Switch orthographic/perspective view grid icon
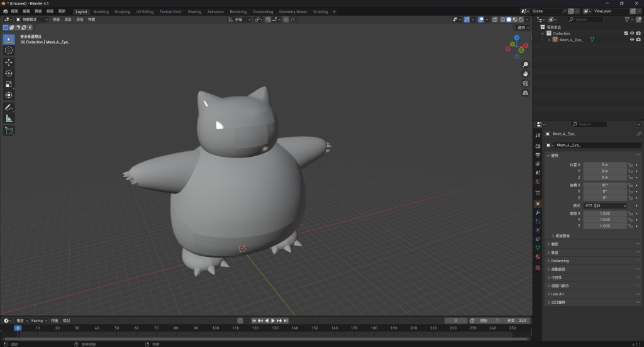 [525, 93]
